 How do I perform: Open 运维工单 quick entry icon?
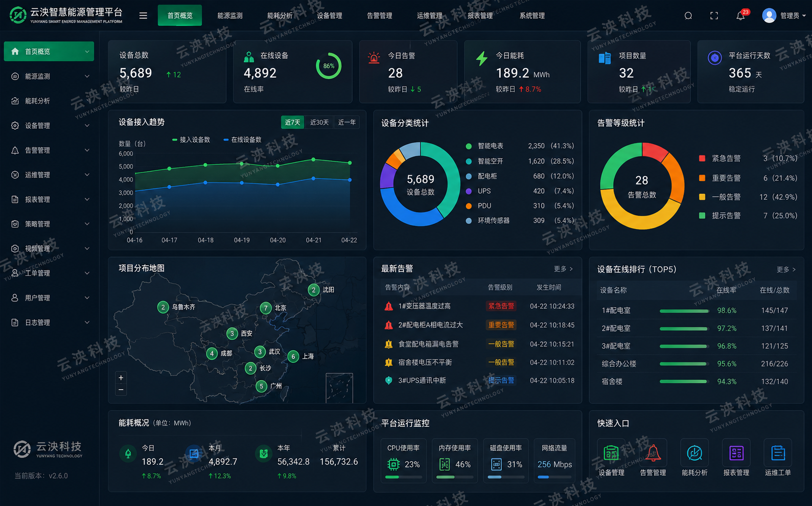(x=778, y=452)
